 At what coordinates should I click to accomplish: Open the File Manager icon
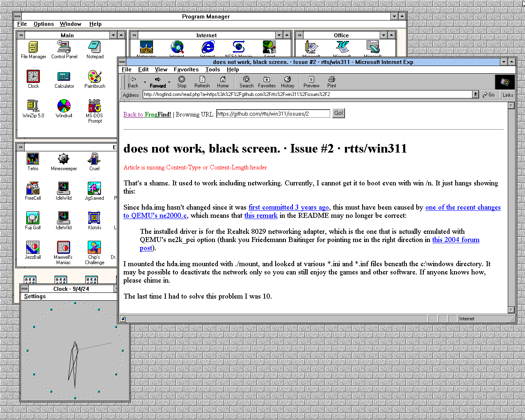coord(33,48)
